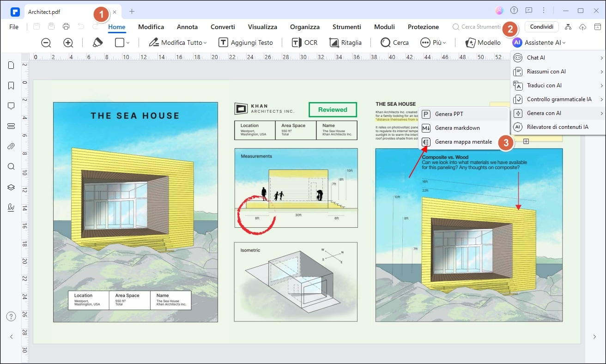The height and width of the screenshot is (364, 606).
Task: Click the save icon in quick toolbar
Action: click(x=36, y=27)
